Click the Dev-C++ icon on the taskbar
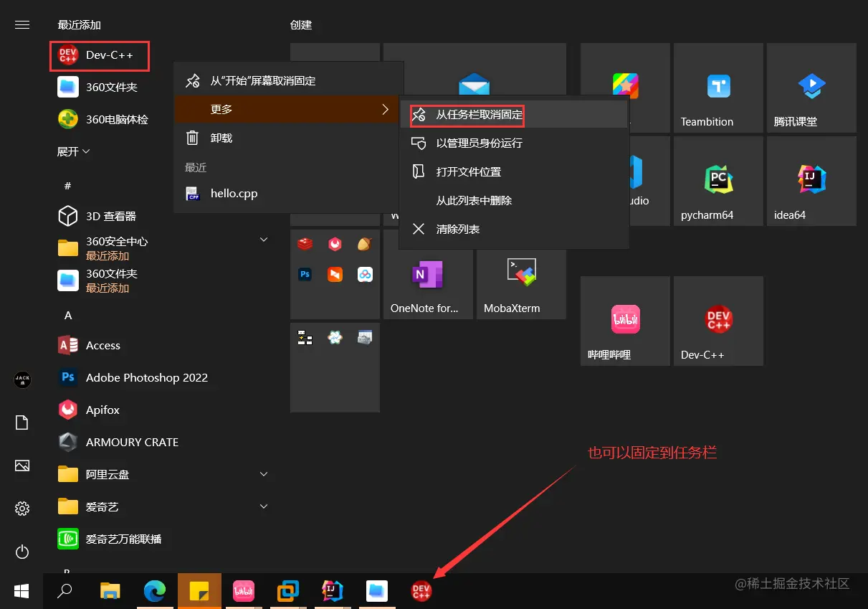 (x=421, y=591)
